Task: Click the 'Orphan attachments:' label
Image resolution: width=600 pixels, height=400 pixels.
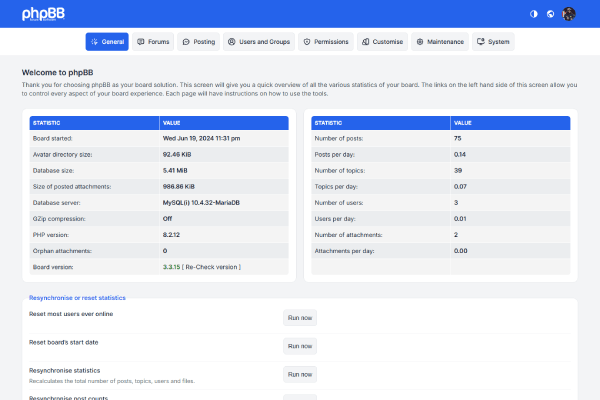Action: click(x=62, y=251)
